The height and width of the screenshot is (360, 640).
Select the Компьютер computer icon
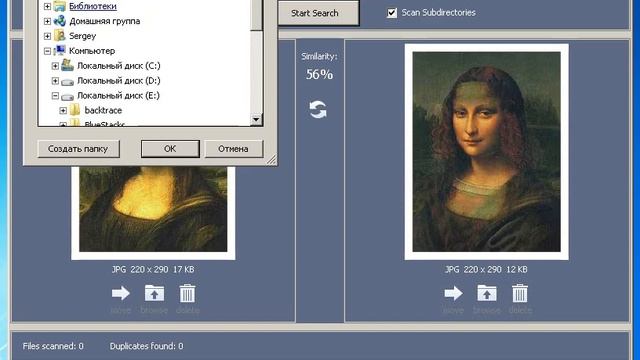point(60,51)
